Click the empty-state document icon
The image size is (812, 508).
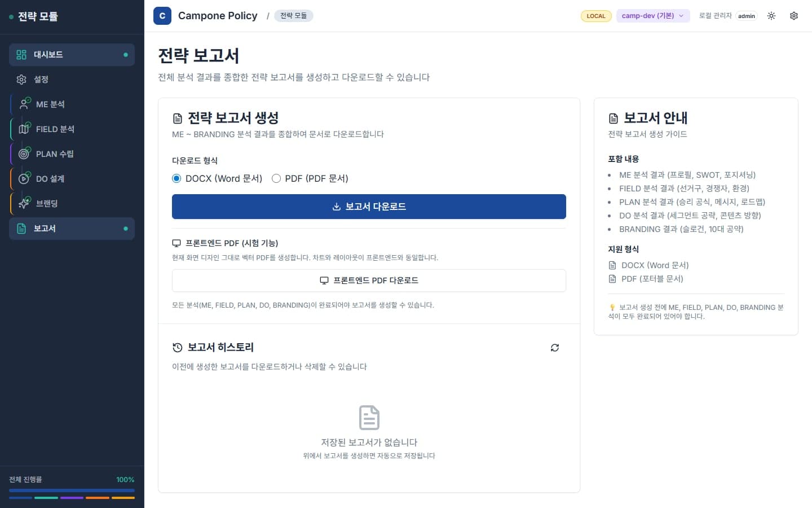(x=369, y=418)
